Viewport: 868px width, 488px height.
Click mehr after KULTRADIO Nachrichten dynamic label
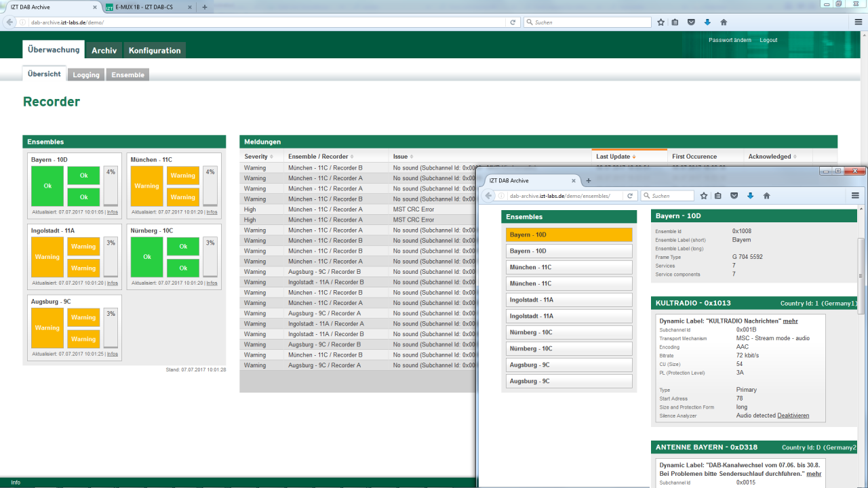[x=790, y=321]
